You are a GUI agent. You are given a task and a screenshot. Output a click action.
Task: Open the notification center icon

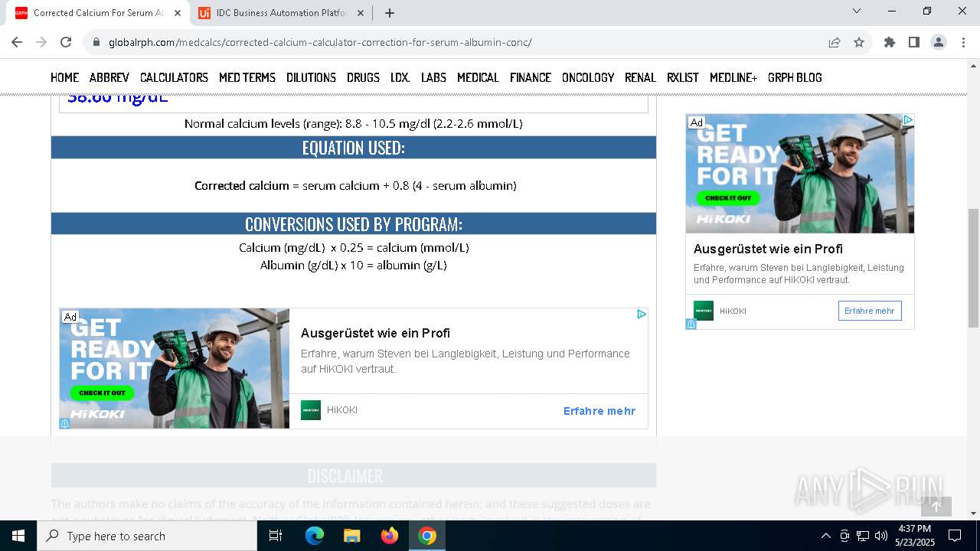pos(955,536)
